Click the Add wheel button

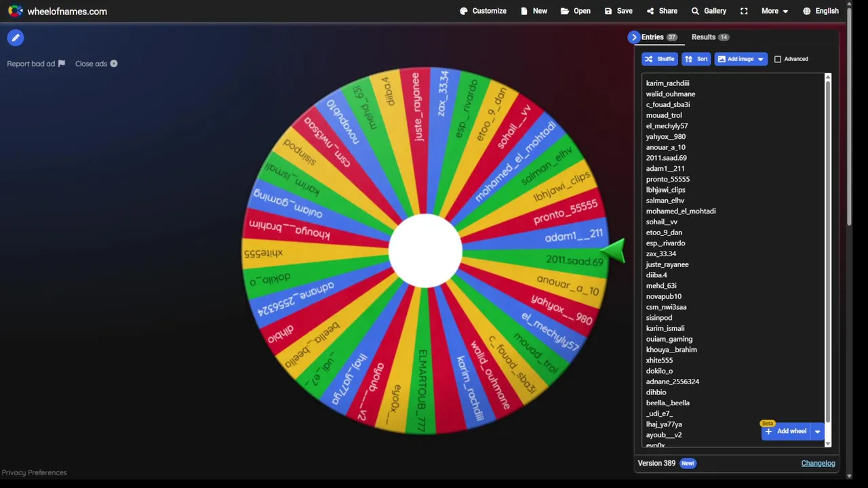point(785,432)
